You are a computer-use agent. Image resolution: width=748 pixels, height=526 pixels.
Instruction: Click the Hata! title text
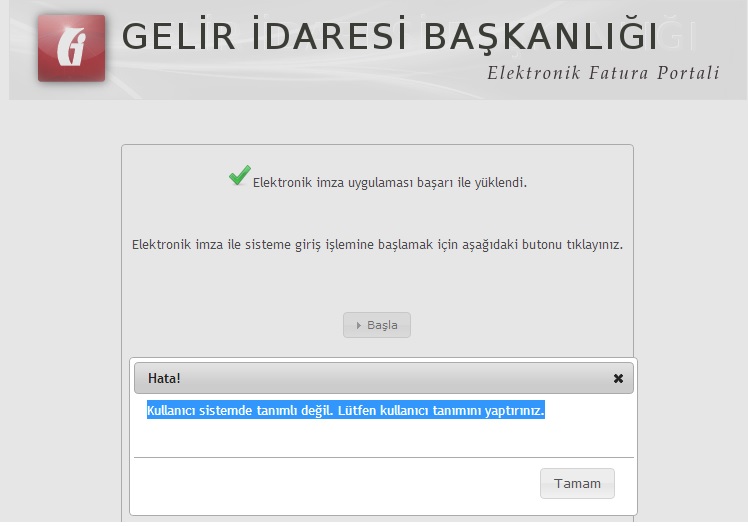coord(164,378)
